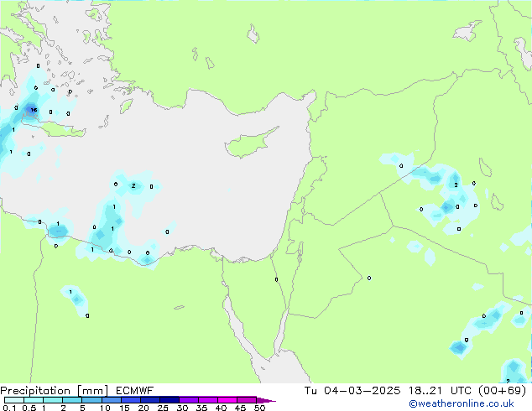532x411 pixels.
Task: Click the '25' legend value
Action: click(x=163, y=408)
